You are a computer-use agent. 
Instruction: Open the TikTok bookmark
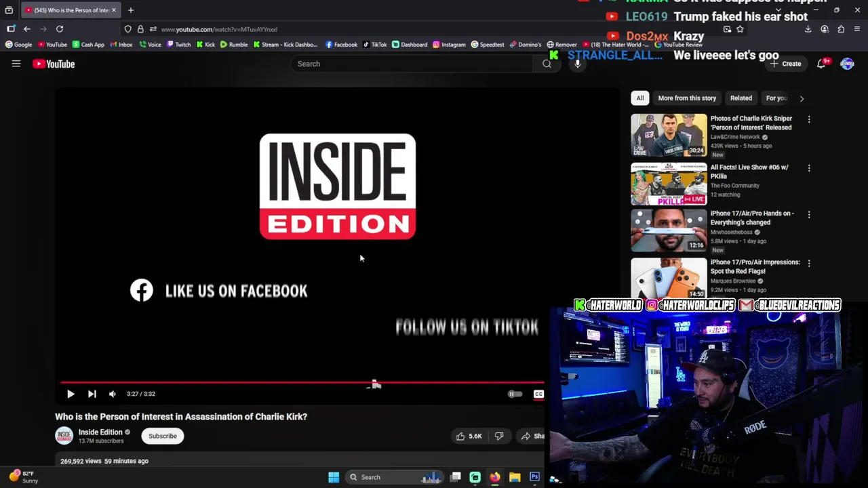[x=374, y=45]
